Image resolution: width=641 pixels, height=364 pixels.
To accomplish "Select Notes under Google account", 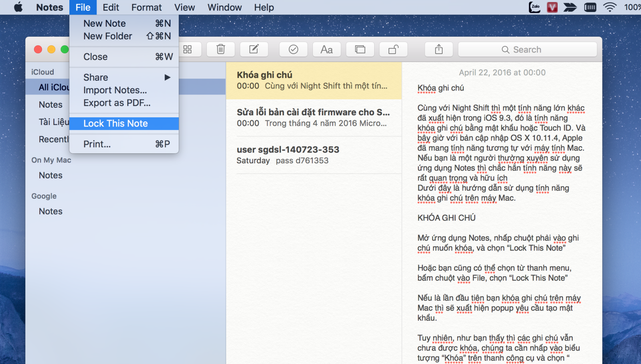I will pyautogui.click(x=50, y=211).
